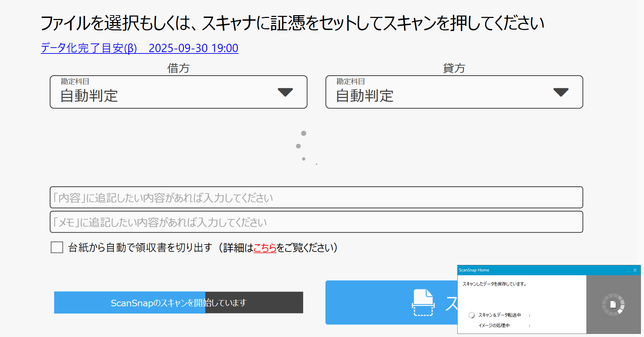
Task: Click the 貸方 column heading label
Action: 454,68
